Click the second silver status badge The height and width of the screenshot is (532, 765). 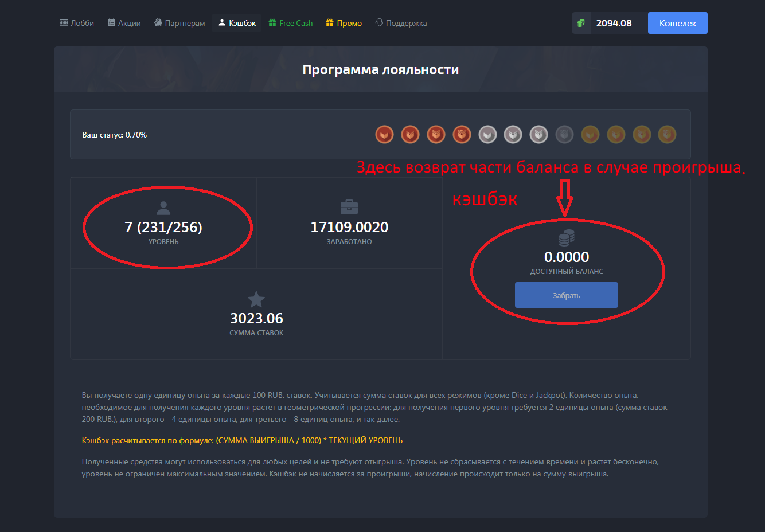point(513,135)
